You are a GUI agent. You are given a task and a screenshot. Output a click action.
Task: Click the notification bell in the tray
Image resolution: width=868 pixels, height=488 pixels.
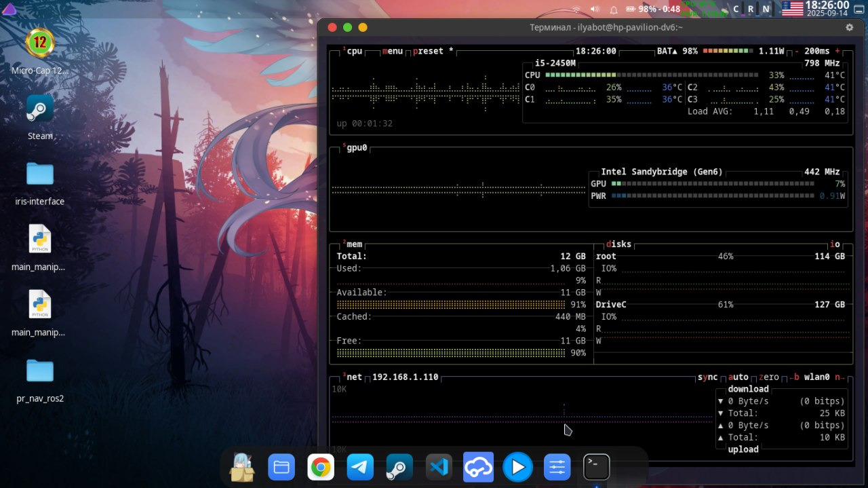(614, 9)
